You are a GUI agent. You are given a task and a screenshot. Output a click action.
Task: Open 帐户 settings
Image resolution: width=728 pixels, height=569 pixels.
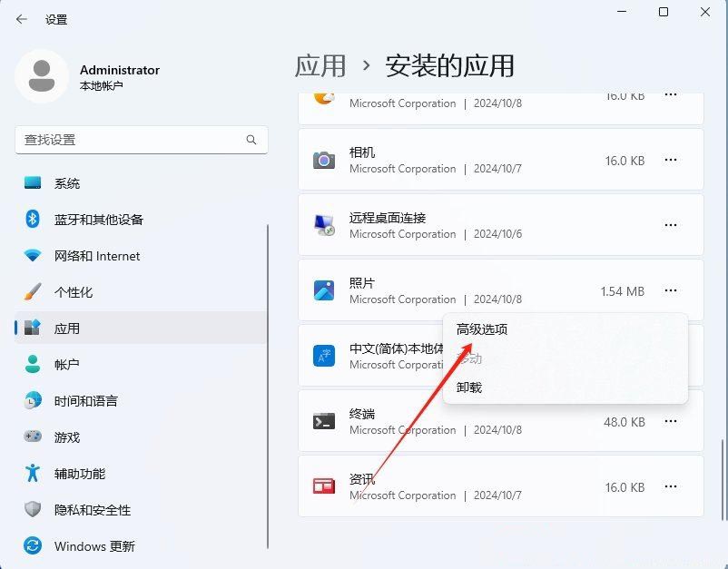click(141, 364)
